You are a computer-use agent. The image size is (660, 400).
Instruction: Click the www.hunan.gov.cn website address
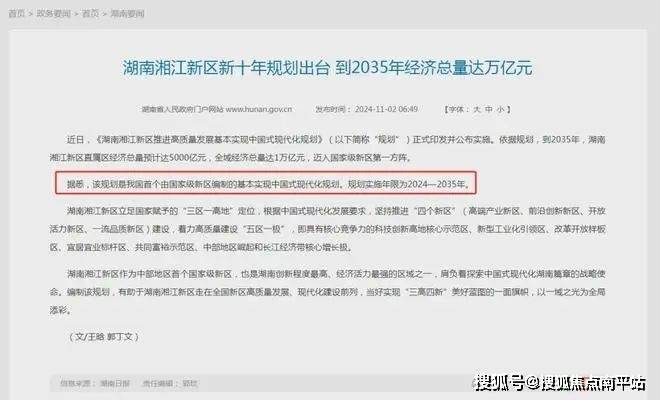259,109
